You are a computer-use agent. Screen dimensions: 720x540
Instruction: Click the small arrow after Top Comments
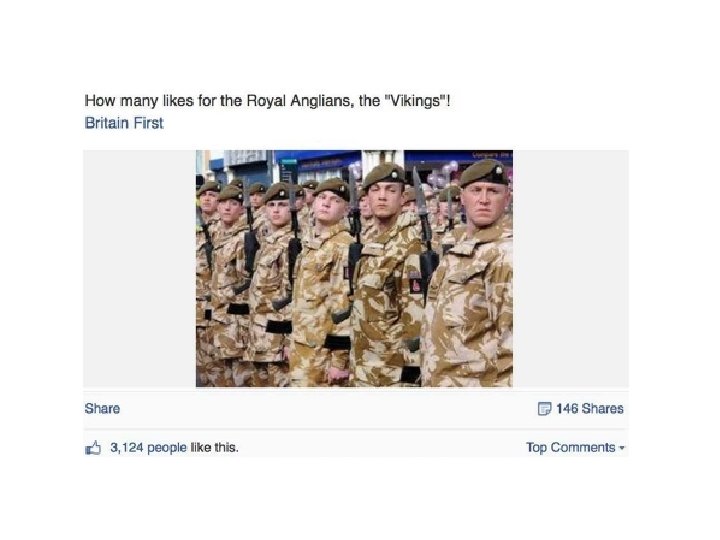pos(622,448)
